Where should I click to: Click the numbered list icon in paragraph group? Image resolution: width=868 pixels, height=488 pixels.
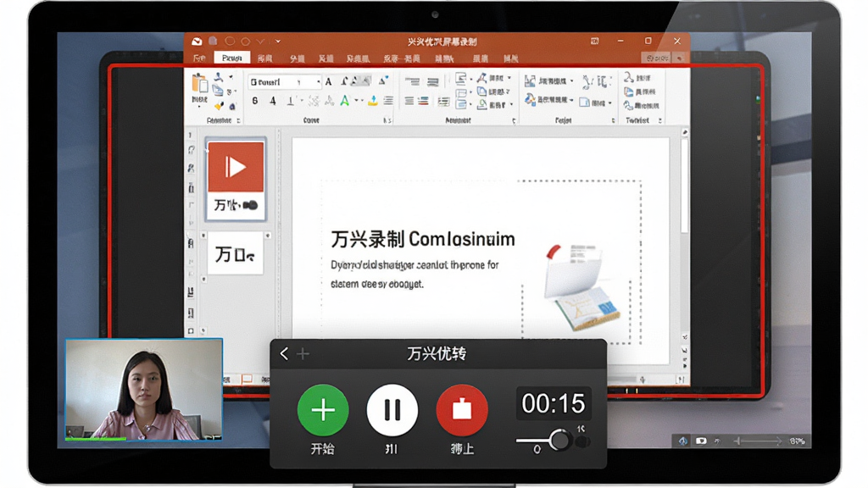click(x=432, y=82)
